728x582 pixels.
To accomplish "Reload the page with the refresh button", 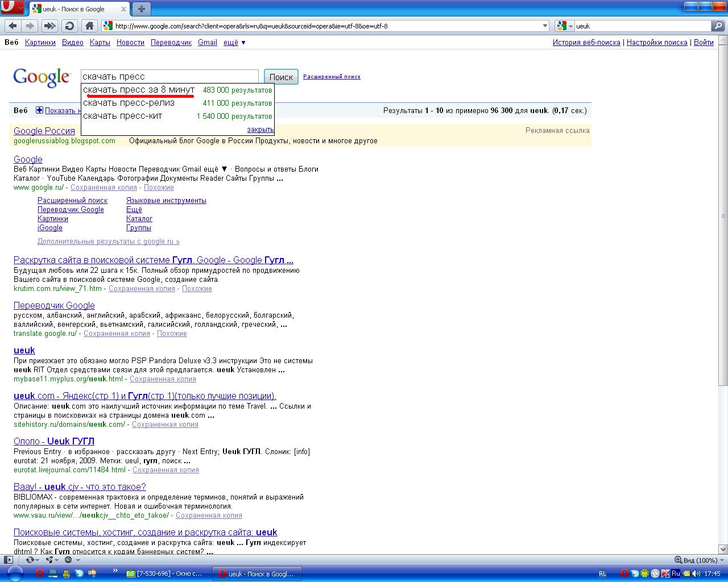I will point(69,26).
